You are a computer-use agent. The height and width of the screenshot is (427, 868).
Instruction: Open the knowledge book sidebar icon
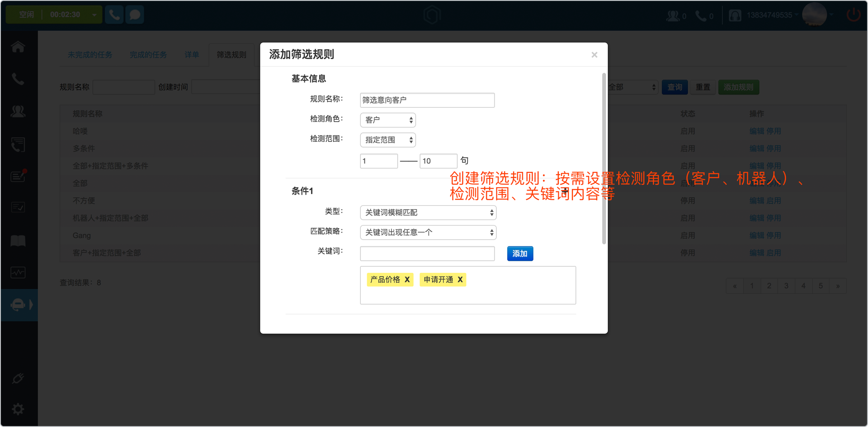point(18,241)
